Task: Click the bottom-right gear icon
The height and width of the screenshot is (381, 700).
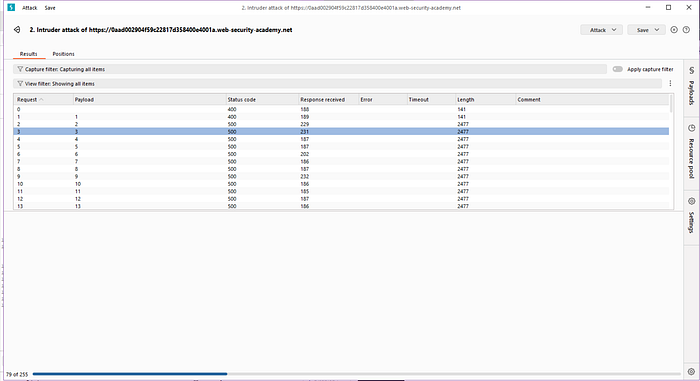Action: (692, 372)
